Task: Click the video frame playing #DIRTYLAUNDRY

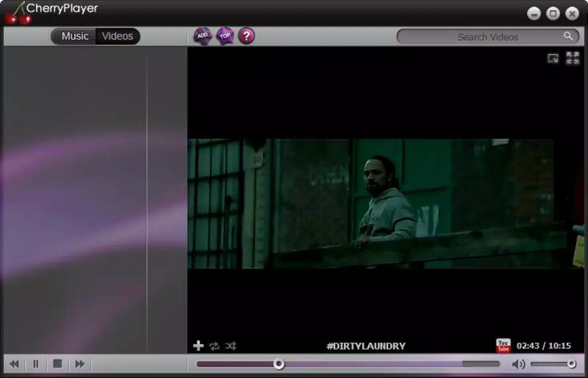Action: tap(386, 204)
